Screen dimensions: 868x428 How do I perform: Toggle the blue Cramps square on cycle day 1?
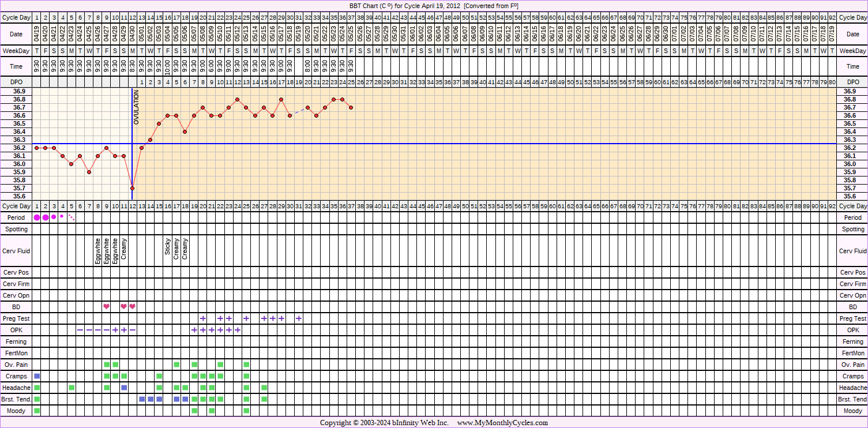tap(37, 376)
